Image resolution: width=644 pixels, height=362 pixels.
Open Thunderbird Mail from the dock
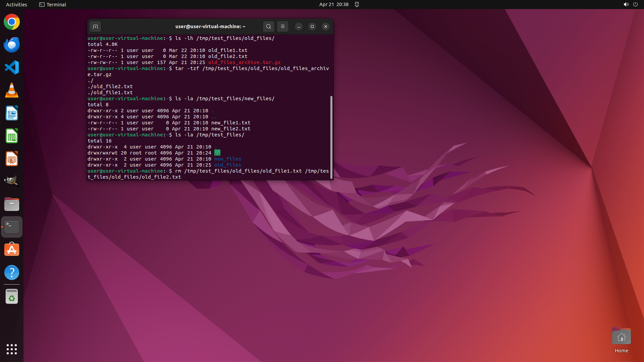coord(12,45)
